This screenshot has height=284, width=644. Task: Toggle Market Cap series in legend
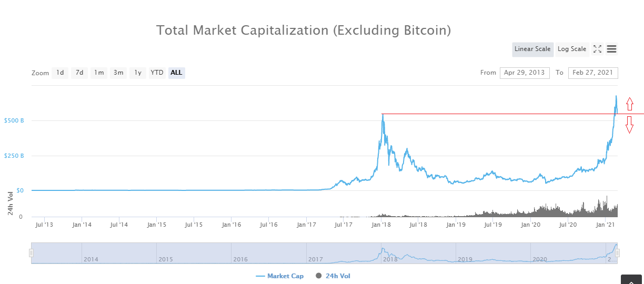click(279, 276)
